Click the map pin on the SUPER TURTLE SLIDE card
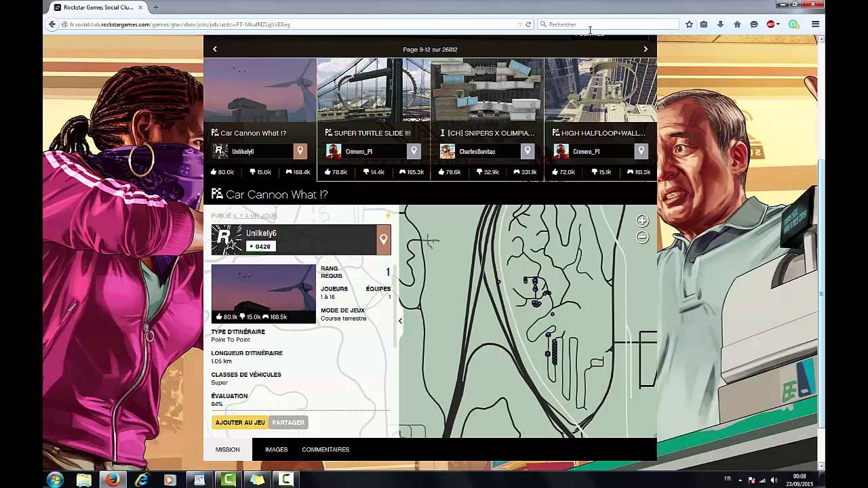The height and width of the screenshot is (488, 868). click(x=414, y=151)
